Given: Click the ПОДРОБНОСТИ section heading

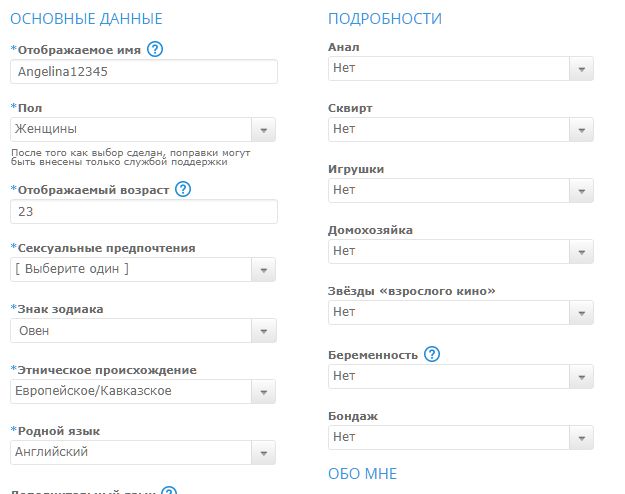Looking at the screenshot, I should pyautogui.click(x=384, y=19).
